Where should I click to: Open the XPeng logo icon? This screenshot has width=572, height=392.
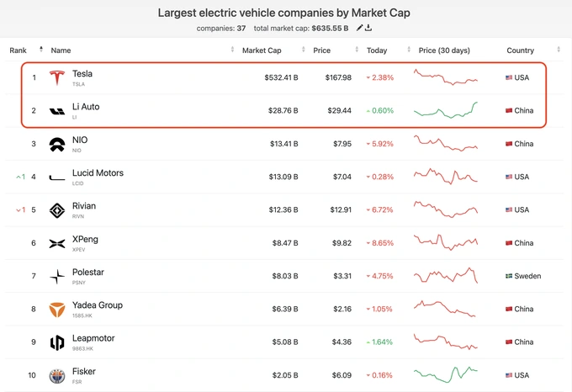tap(57, 244)
